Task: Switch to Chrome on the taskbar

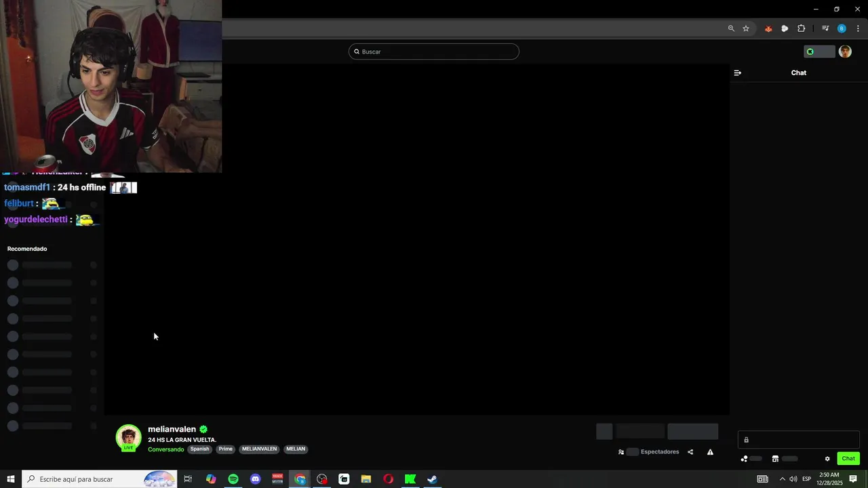Action: [300, 479]
